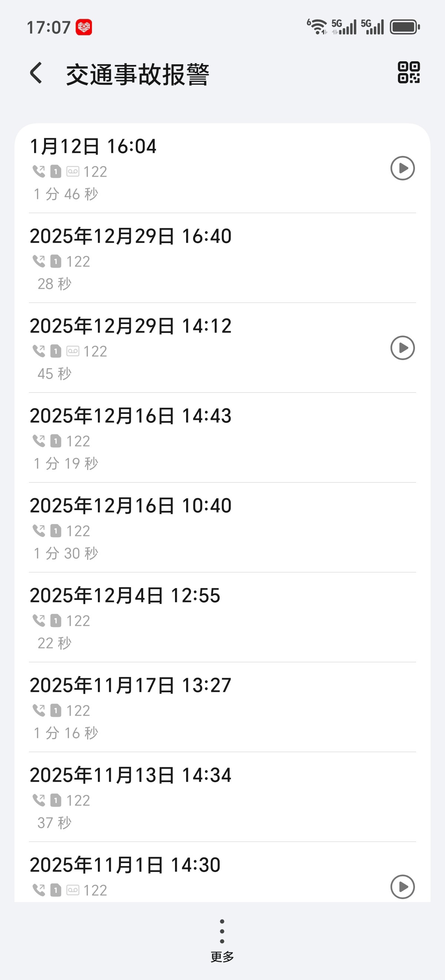Play recording for 12月29日 14:12 call

(x=402, y=348)
